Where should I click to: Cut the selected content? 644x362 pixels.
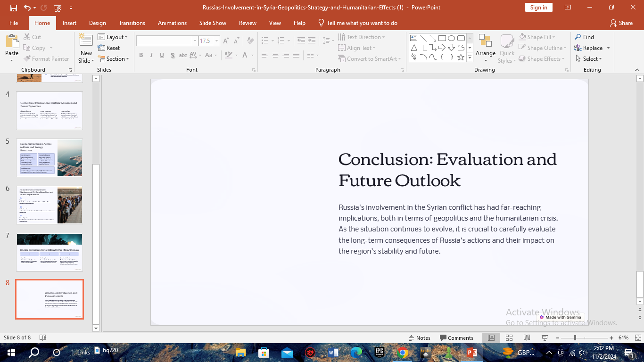(32, 37)
